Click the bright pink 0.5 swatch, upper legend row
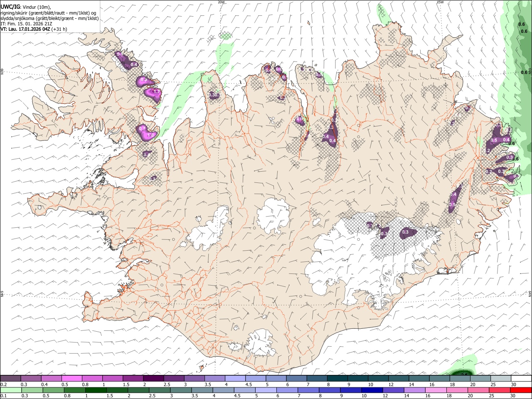The width and height of the screenshot is (532, 399). (x=71, y=378)
